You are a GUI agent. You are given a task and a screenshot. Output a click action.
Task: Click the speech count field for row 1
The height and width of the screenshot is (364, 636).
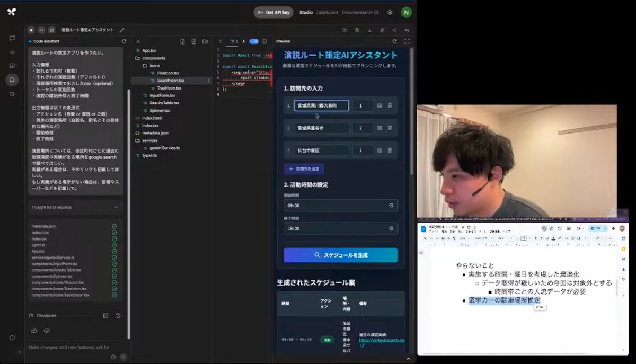[x=363, y=105]
